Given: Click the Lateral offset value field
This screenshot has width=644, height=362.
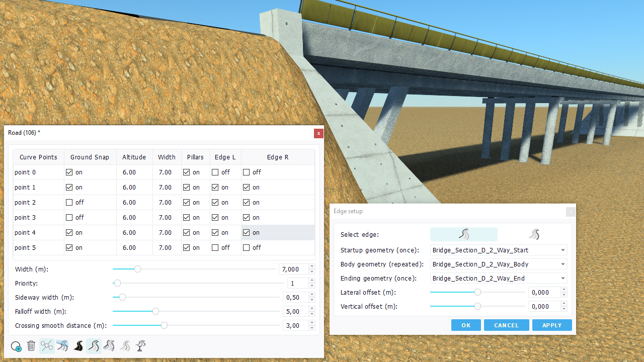Looking at the screenshot, I should pyautogui.click(x=545, y=292).
